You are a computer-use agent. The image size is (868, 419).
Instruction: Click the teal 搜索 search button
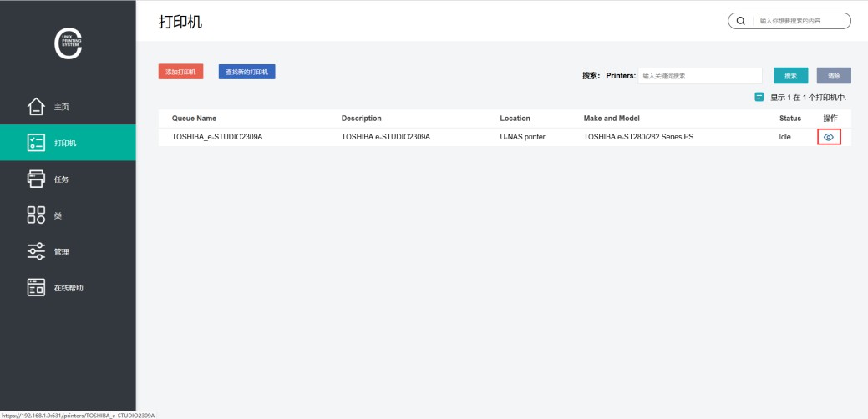(x=790, y=76)
